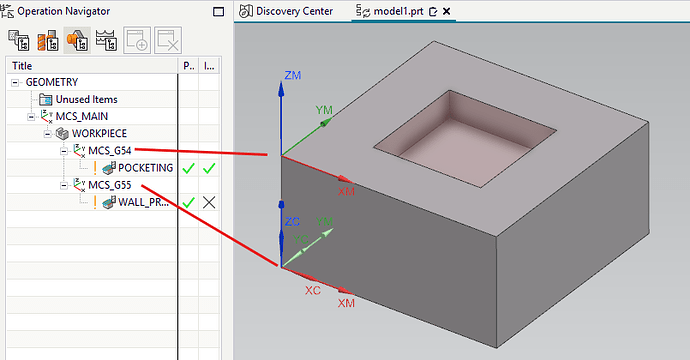Click the Operation Navigator title icon
Screen dimensions: 690x360
click(x=7, y=11)
